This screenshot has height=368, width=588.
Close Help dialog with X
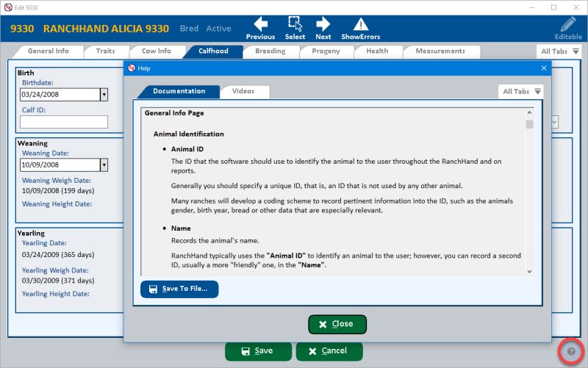point(544,68)
